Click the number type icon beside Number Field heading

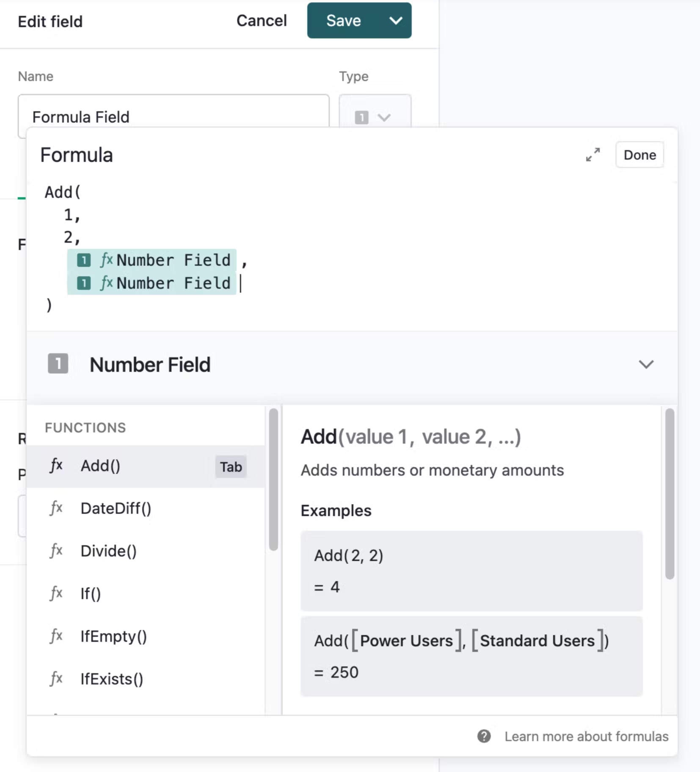[x=58, y=364]
